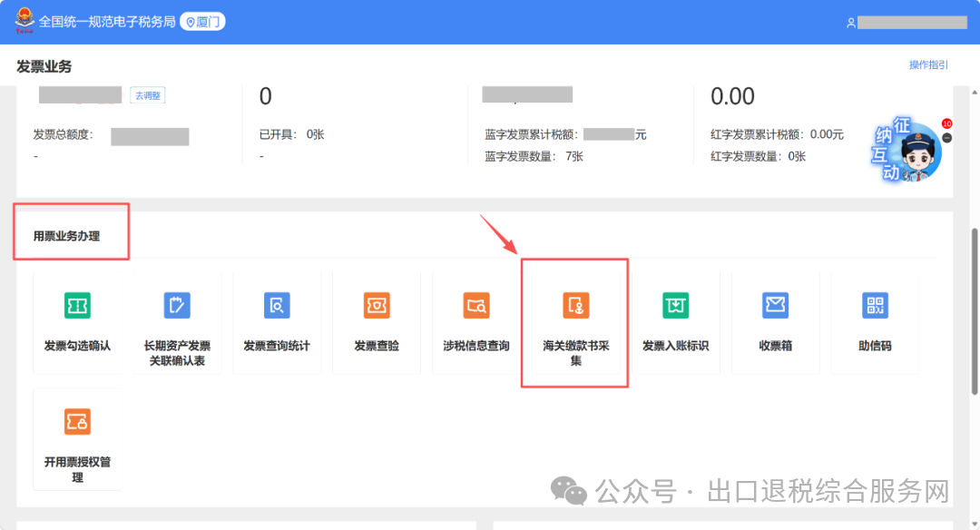The height and width of the screenshot is (530, 980).
Task: Open the 开用票授权管理 icon
Action: pyautogui.click(x=77, y=422)
